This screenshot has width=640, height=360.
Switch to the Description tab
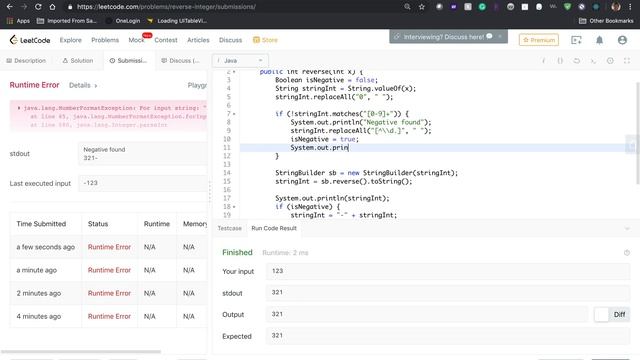click(x=26, y=60)
